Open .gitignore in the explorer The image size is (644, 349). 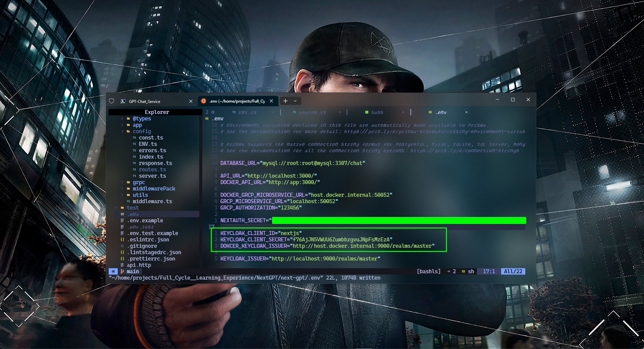pos(142,246)
